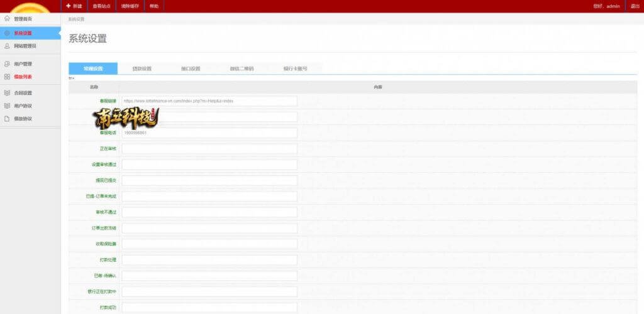Click the book icon beside 合同设置
Viewport: 644px width, 314px height.
tap(7, 93)
